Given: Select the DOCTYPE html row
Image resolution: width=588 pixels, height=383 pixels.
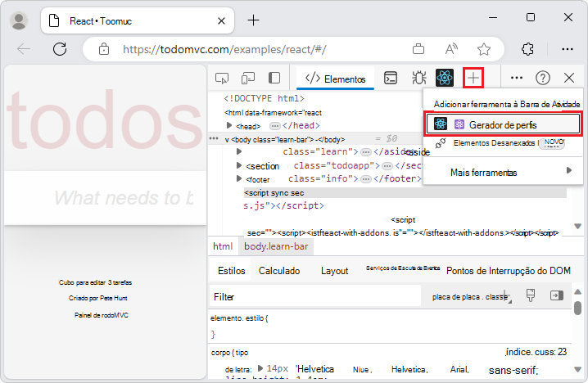Looking at the screenshot, I should [x=264, y=98].
